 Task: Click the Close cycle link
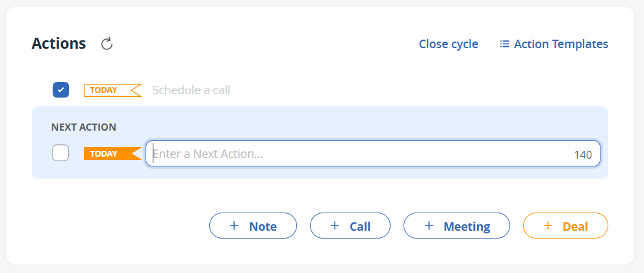tap(448, 44)
